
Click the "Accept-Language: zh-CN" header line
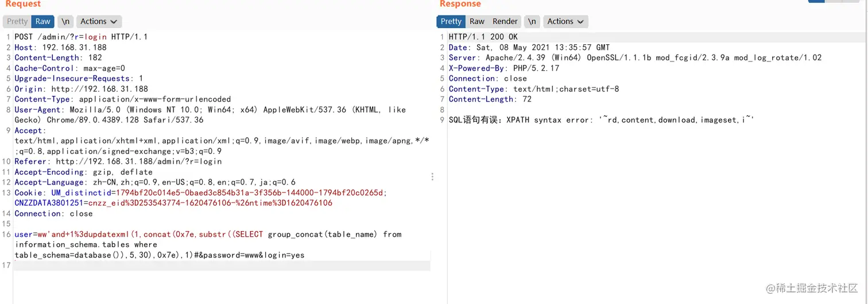coord(155,182)
